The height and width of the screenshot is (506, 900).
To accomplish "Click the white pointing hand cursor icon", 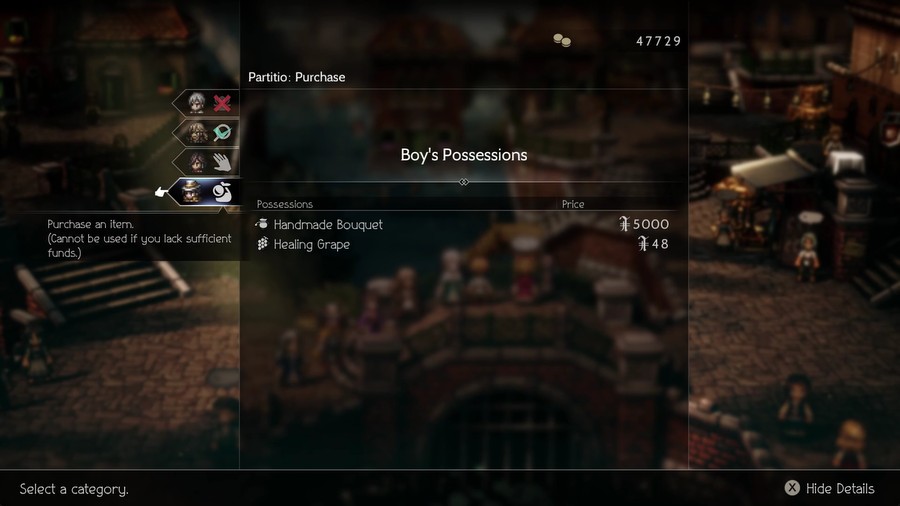I will point(161,192).
